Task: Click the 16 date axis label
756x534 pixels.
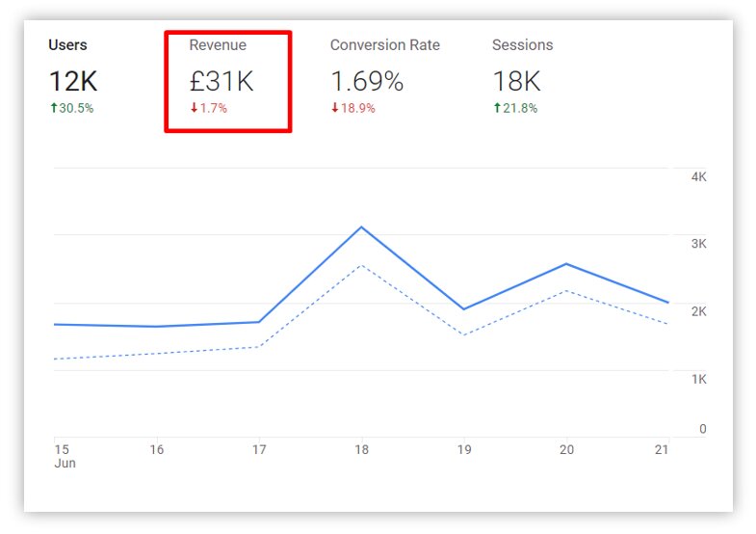Action: [x=157, y=449]
